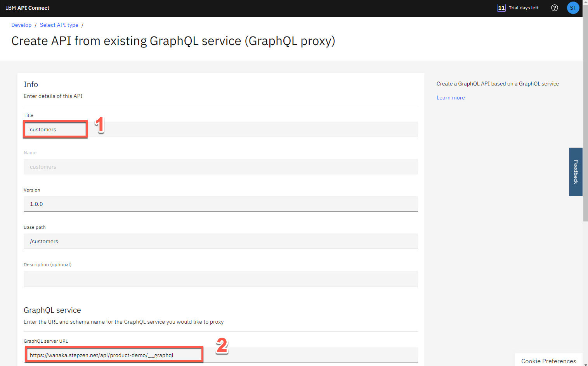Click the Trial days left text

[x=524, y=8]
